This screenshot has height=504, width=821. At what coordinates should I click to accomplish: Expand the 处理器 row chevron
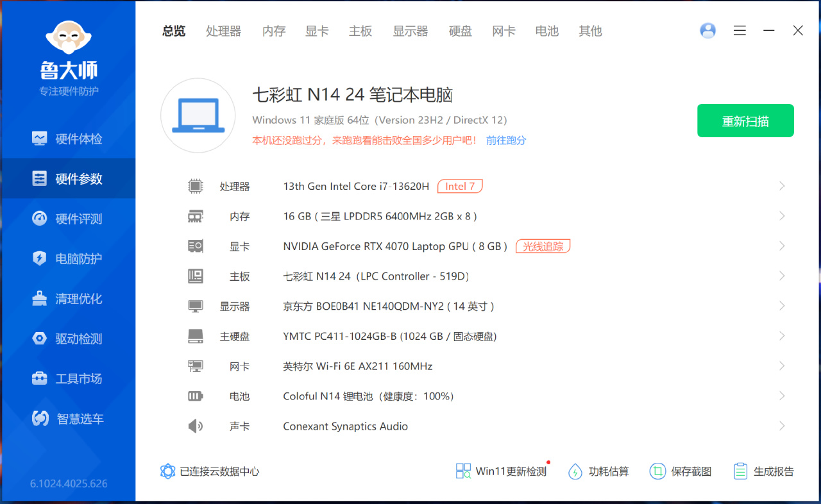782,186
